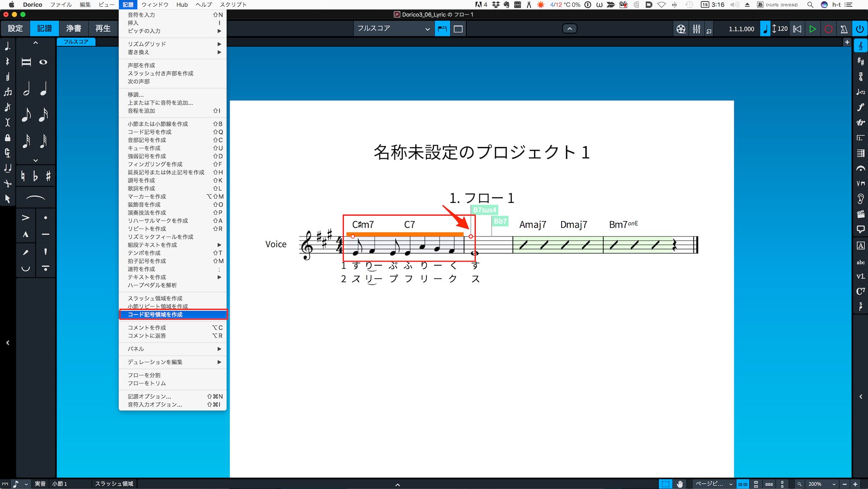
Task: Open the 200% zoom dropdown
Action: [x=822, y=484]
